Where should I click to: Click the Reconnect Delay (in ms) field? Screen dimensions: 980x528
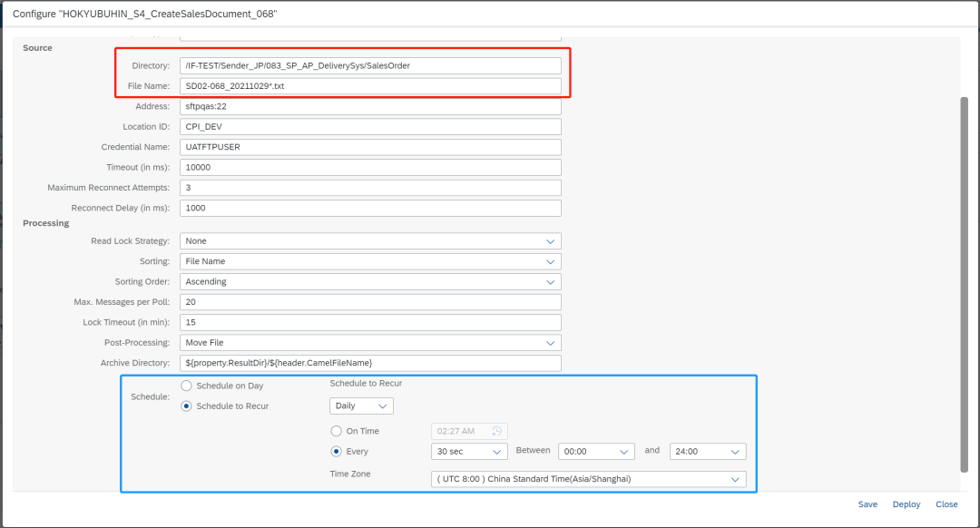[x=370, y=208]
